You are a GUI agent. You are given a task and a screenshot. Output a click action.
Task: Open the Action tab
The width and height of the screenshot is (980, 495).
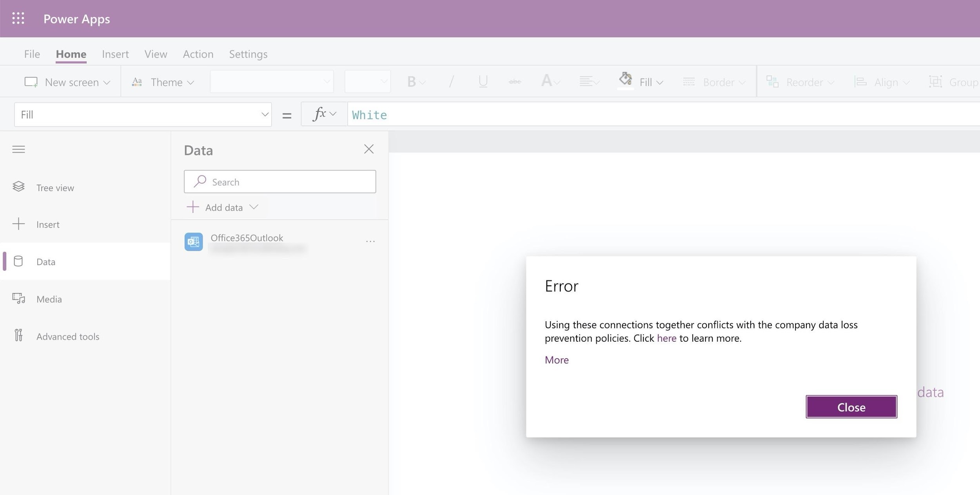198,54
